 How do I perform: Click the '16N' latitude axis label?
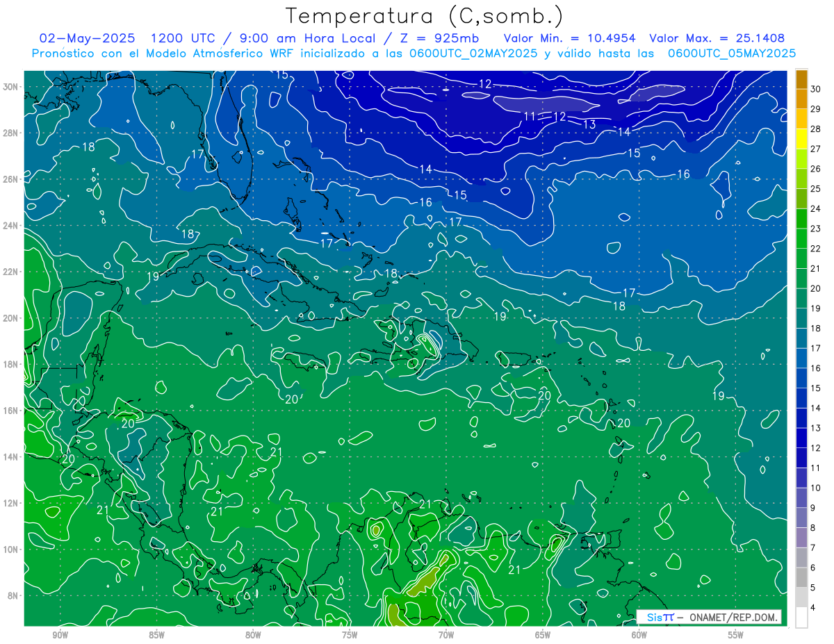(11, 411)
